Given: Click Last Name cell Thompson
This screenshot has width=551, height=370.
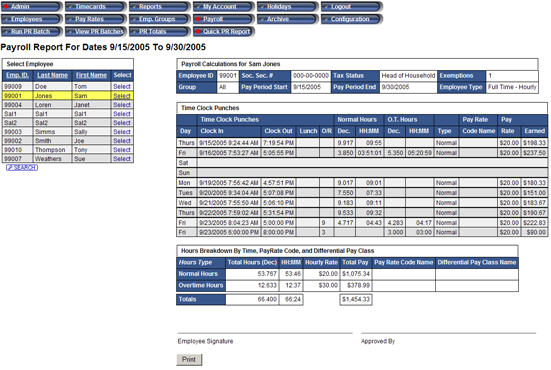Looking at the screenshot, I should (50, 150).
